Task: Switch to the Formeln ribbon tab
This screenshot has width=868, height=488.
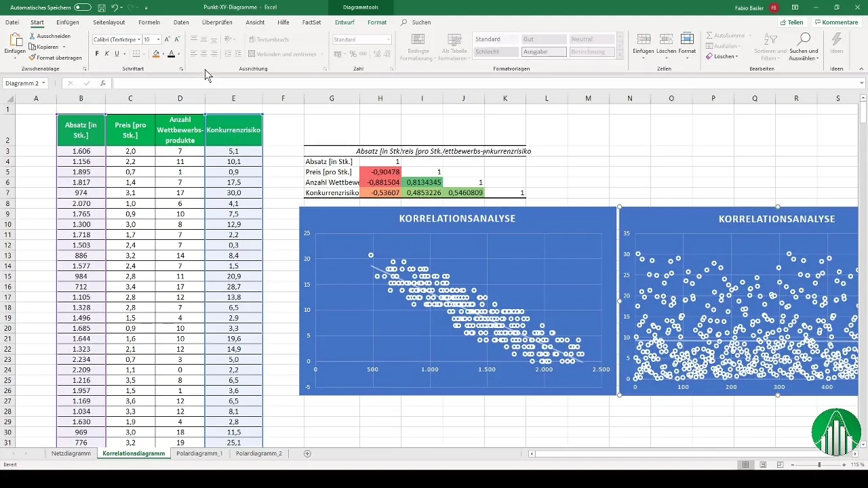Action: point(149,22)
